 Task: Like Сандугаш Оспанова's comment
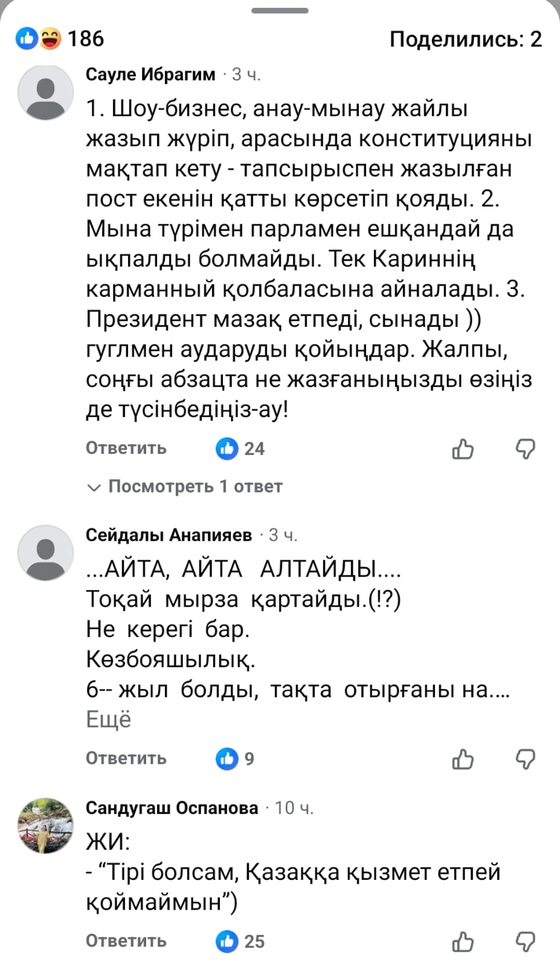click(463, 942)
